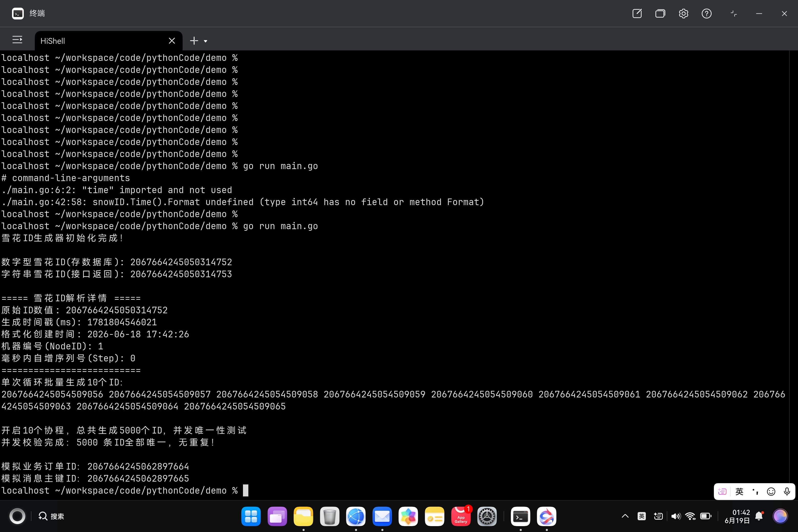Expand the system tray hidden icons chevron

pos(625,516)
